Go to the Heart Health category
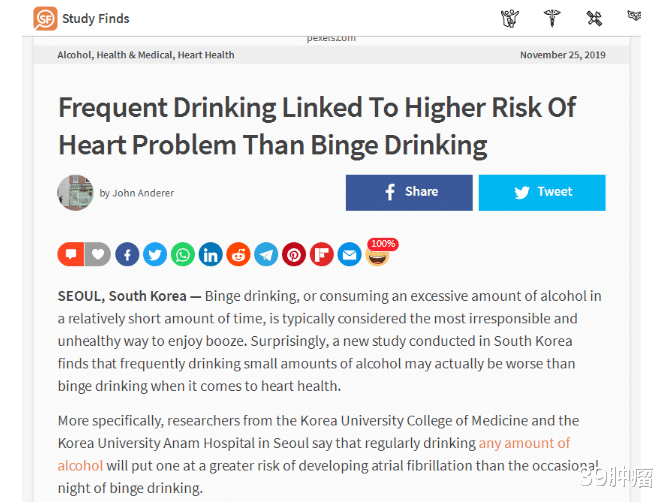The height and width of the screenshot is (503, 665). pos(206,55)
